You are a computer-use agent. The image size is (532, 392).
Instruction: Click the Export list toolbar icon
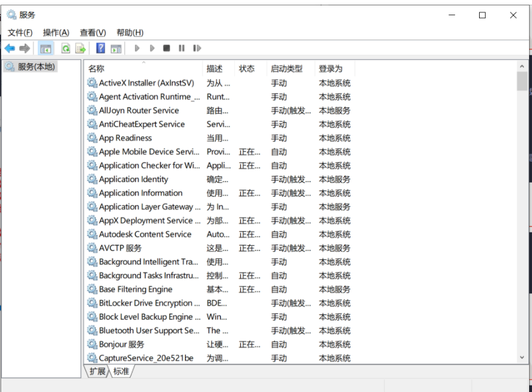click(x=80, y=49)
